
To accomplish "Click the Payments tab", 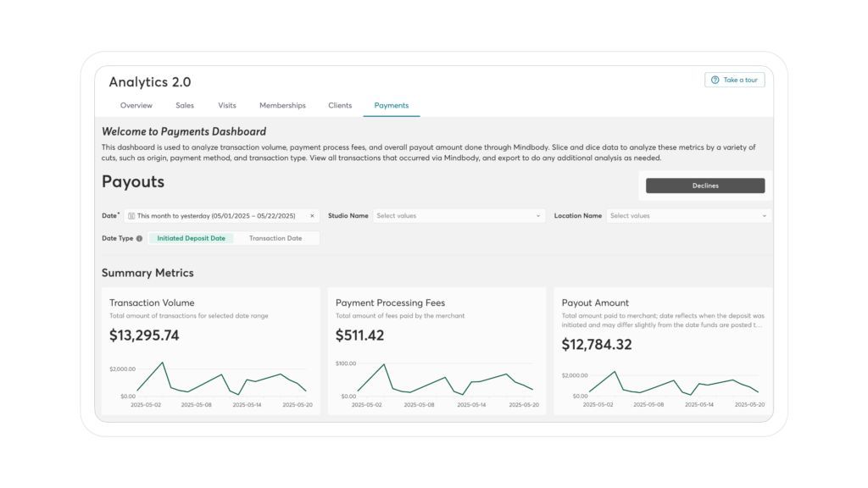I will 392,106.
